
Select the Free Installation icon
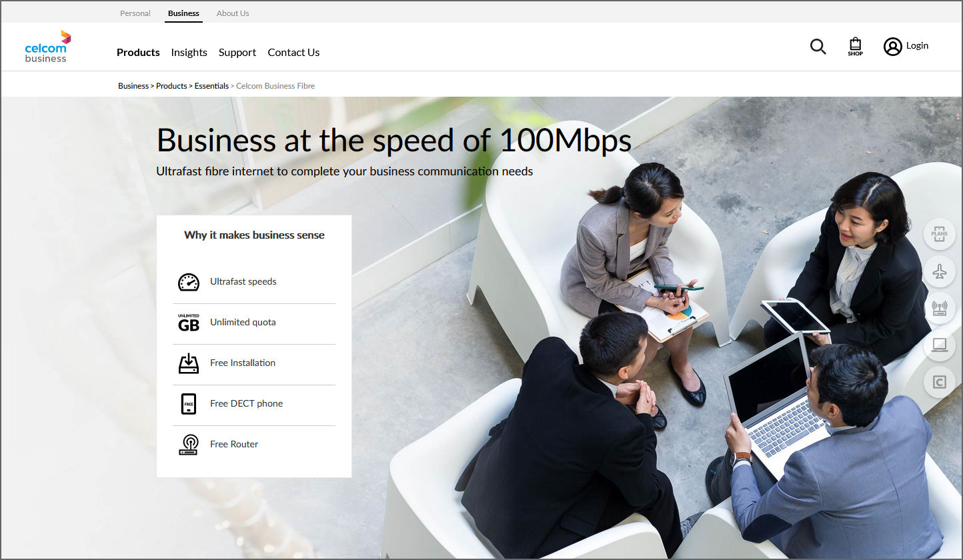tap(189, 363)
